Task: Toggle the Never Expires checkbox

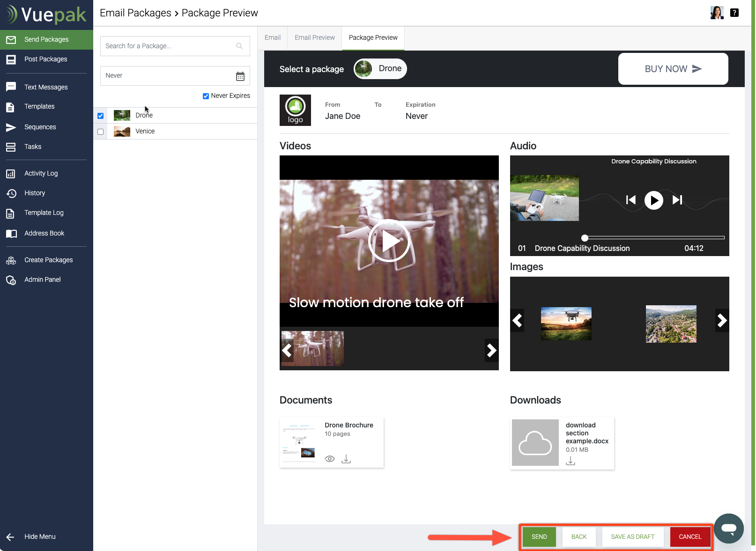Action: pyautogui.click(x=206, y=96)
